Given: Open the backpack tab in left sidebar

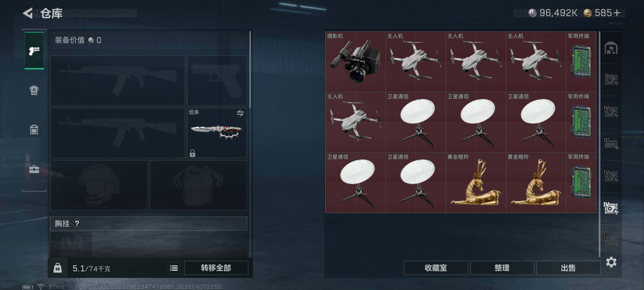Looking at the screenshot, I should [34, 90].
